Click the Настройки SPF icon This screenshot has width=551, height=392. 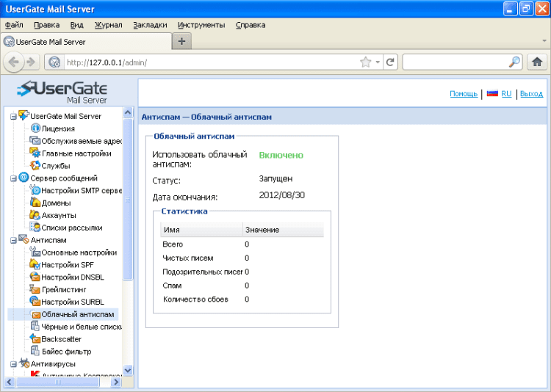point(35,264)
